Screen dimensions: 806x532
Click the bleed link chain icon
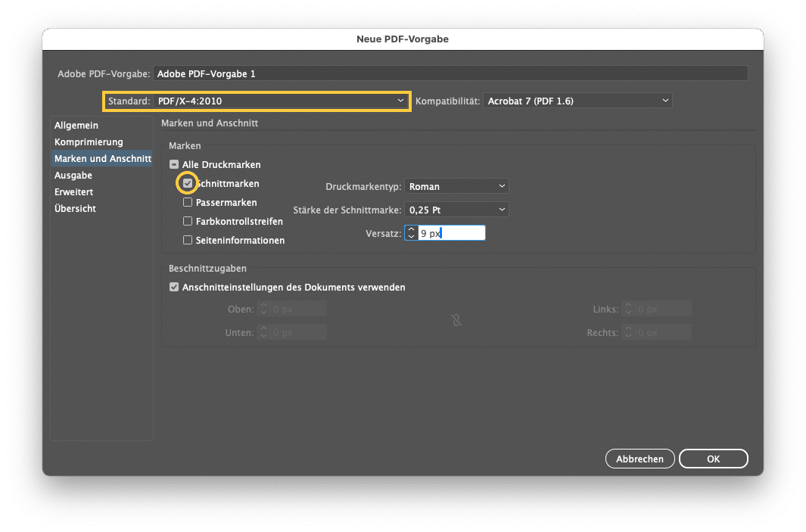click(x=456, y=321)
